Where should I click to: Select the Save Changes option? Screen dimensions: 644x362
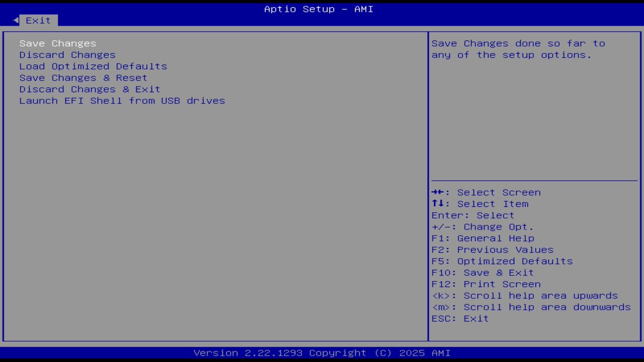57,43
